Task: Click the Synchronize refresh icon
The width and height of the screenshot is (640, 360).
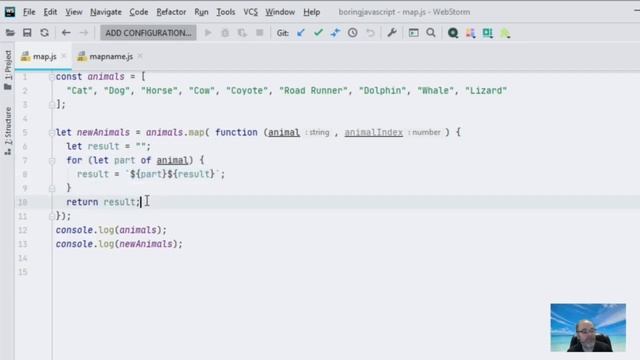Action: [44, 33]
